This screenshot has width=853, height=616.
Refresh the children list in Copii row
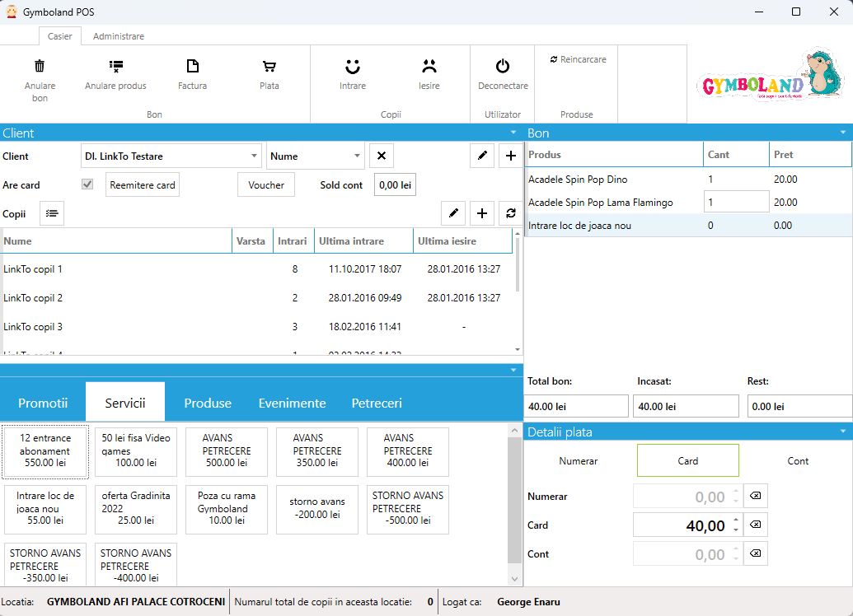pos(511,213)
